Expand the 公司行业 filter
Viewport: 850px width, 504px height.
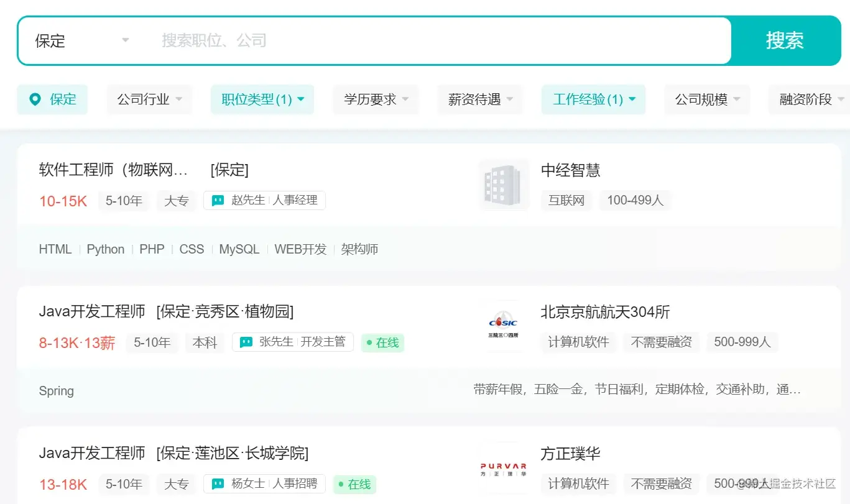(149, 99)
